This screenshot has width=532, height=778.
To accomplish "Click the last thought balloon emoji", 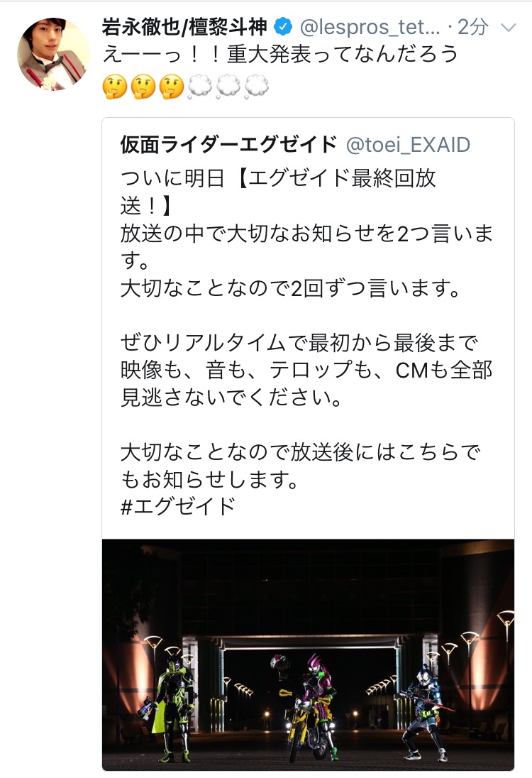I will (256, 87).
